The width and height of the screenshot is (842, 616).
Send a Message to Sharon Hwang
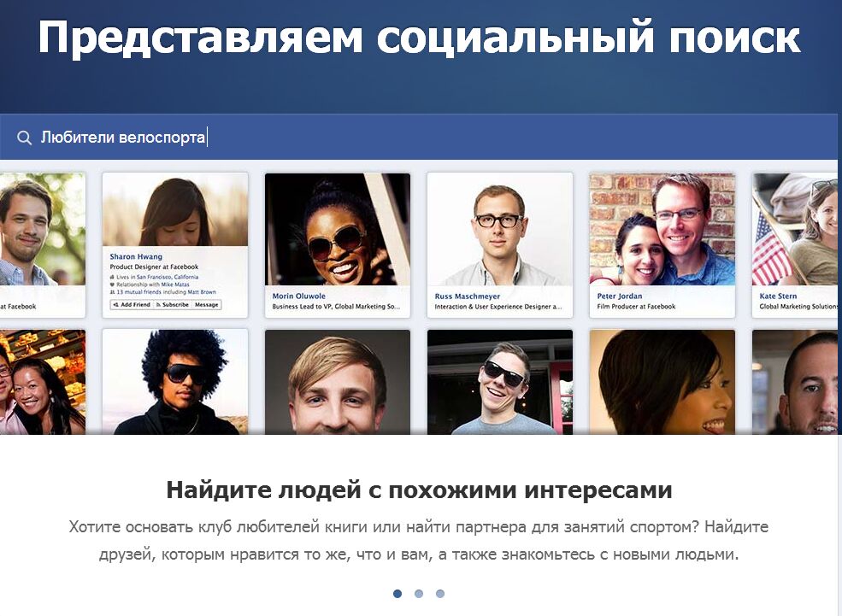(x=206, y=305)
